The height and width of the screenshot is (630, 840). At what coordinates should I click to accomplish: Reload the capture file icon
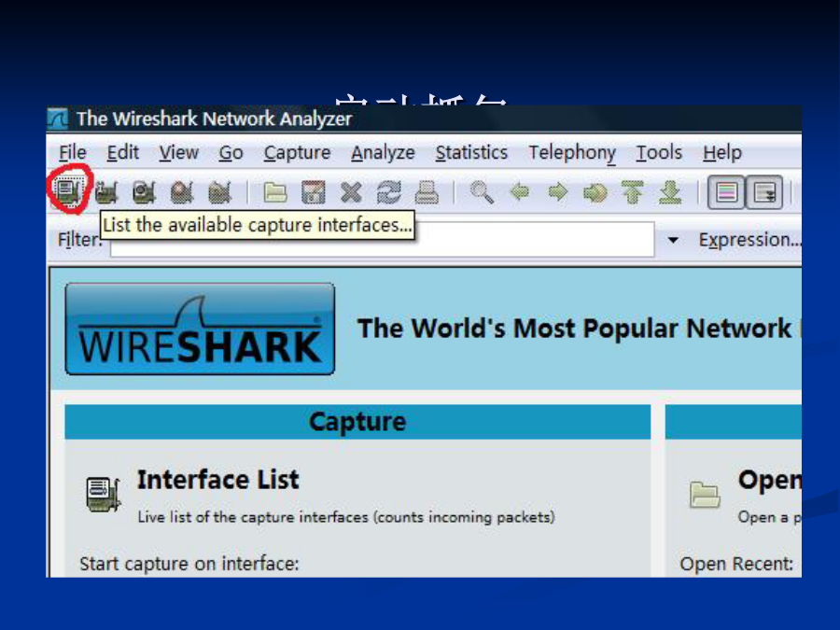pos(389,192)
